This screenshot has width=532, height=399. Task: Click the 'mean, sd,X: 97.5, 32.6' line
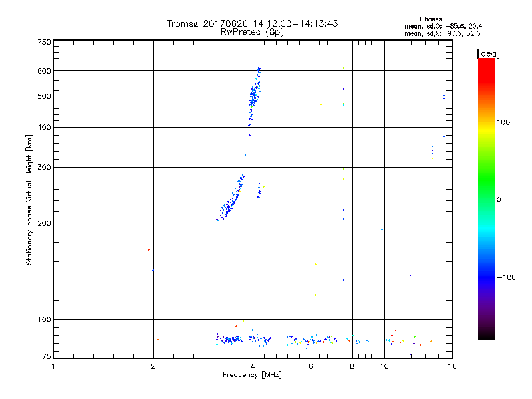click(x=442, y=33)
